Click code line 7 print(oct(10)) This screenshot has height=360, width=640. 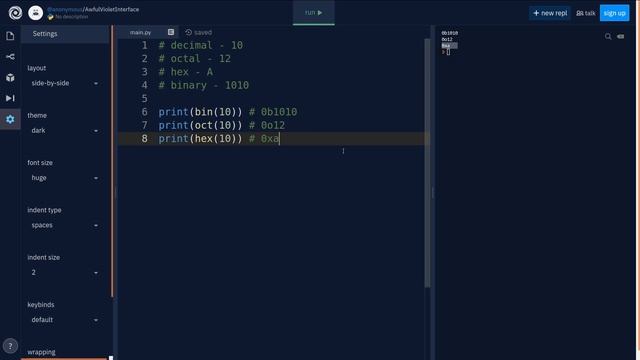pyautogui.click(x=200, y=125)
